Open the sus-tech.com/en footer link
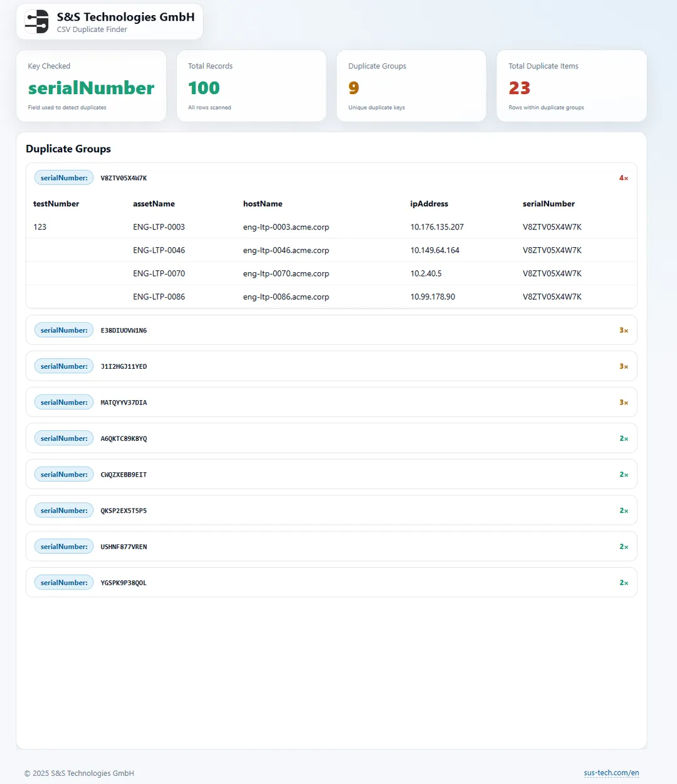 click(611, 773)
